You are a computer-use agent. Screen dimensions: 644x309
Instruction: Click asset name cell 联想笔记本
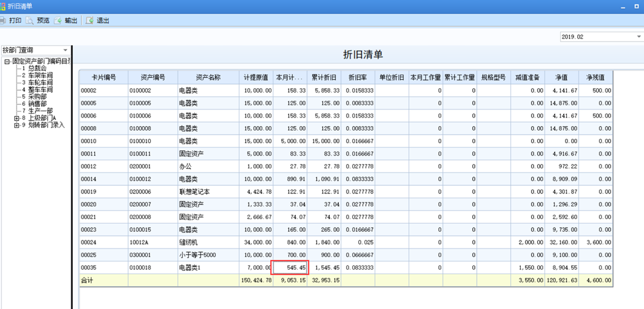coord(208,192)
